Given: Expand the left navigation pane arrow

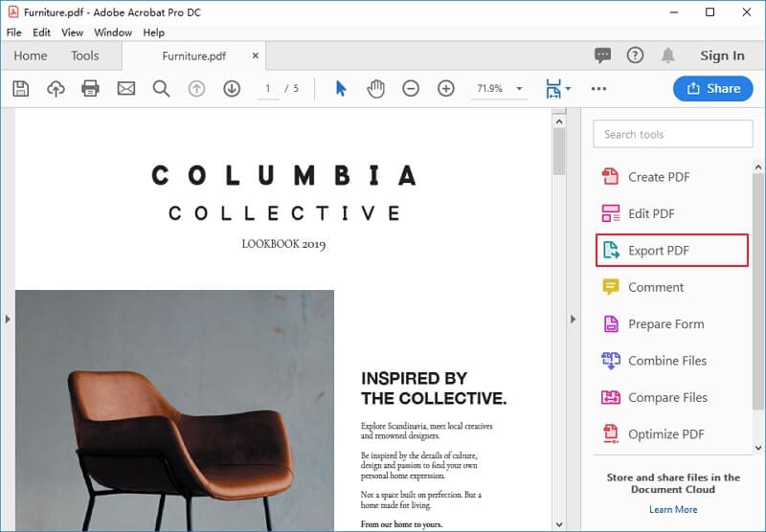Looking at the screenshot, I should [8, 320].
